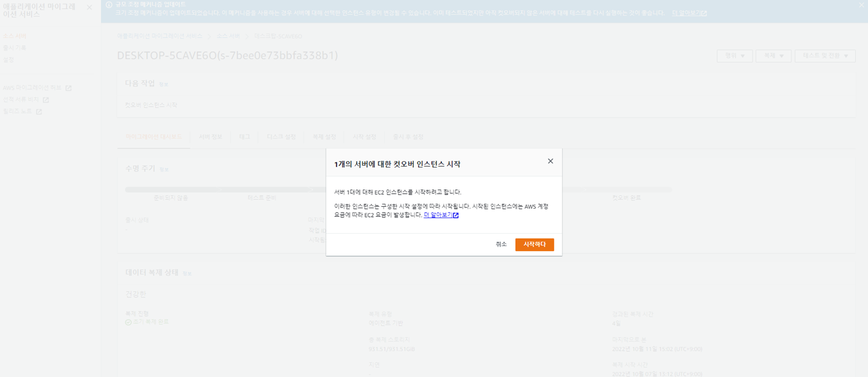Screen dimensions: 868x377
Task: Switch to 디스크 설정 tab
Action: (281, 136)
